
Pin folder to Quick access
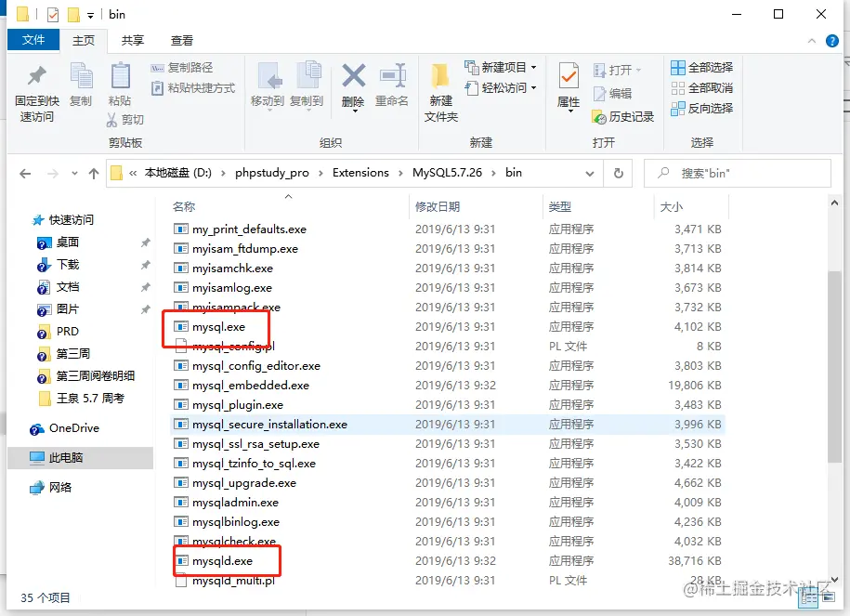(36, 93)
